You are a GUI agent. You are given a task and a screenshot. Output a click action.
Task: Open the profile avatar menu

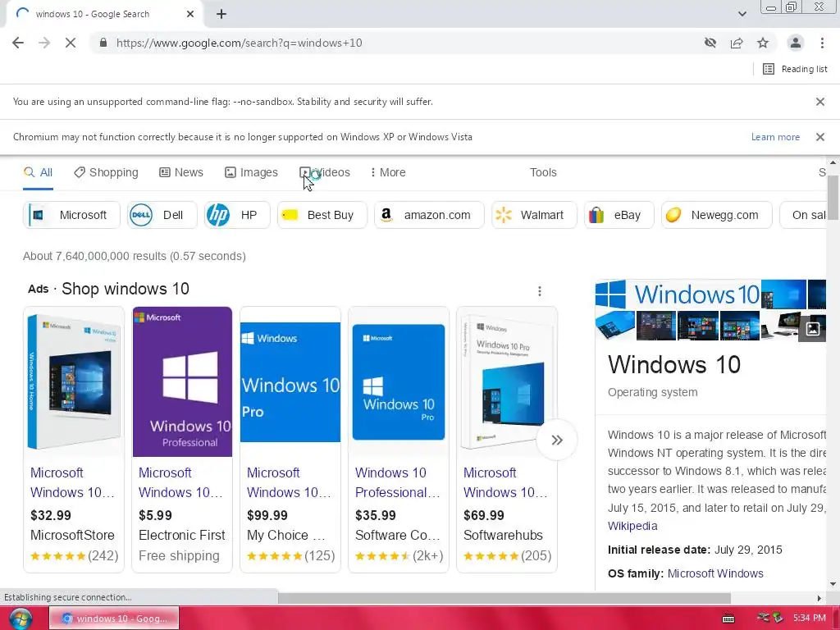796,43
